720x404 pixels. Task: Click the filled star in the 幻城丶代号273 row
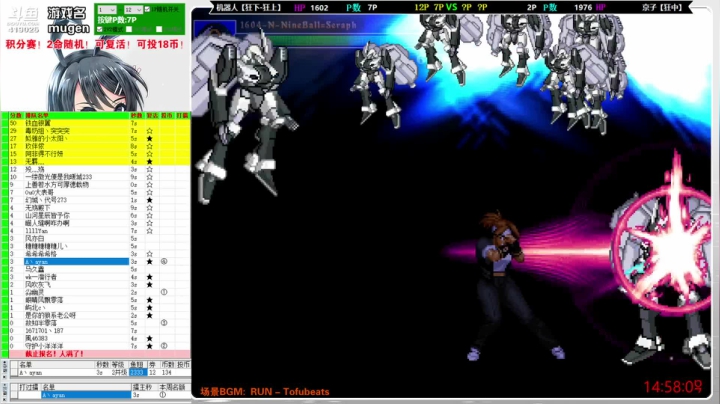149,200
